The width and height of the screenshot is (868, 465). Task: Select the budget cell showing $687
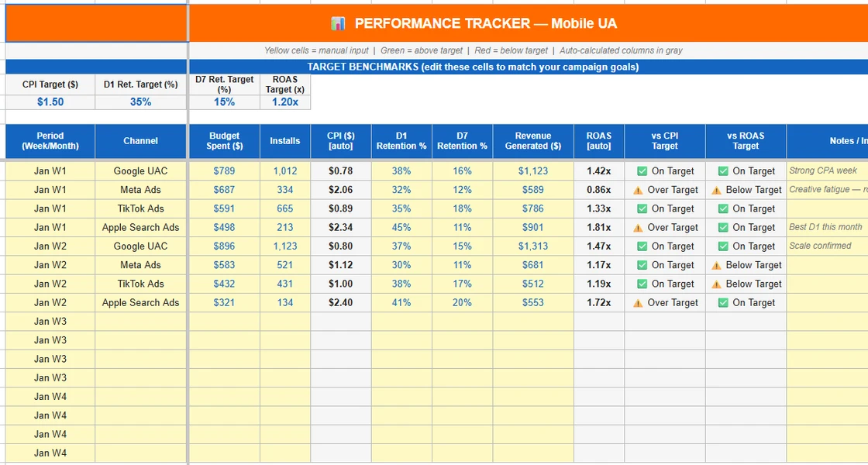[224, 190]
